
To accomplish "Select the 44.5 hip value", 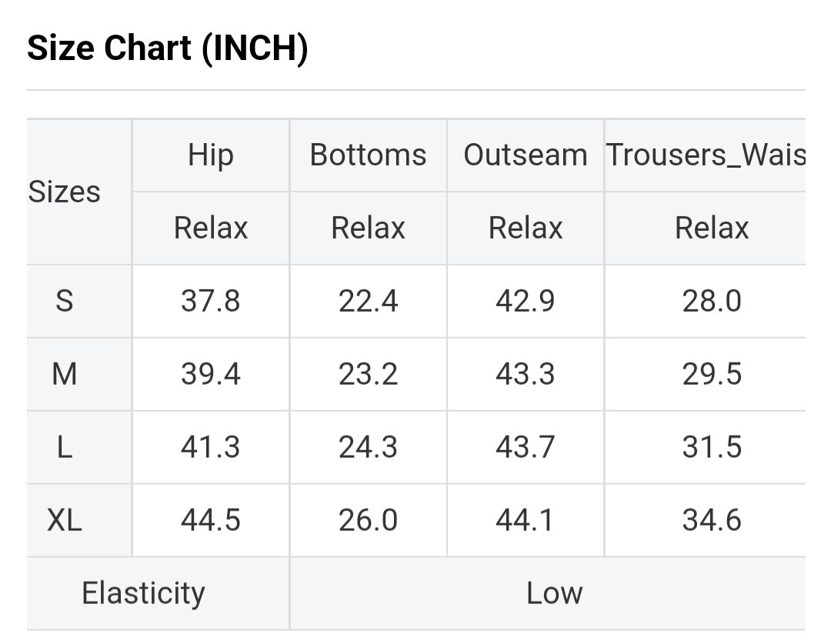I will tap(211, 520).
